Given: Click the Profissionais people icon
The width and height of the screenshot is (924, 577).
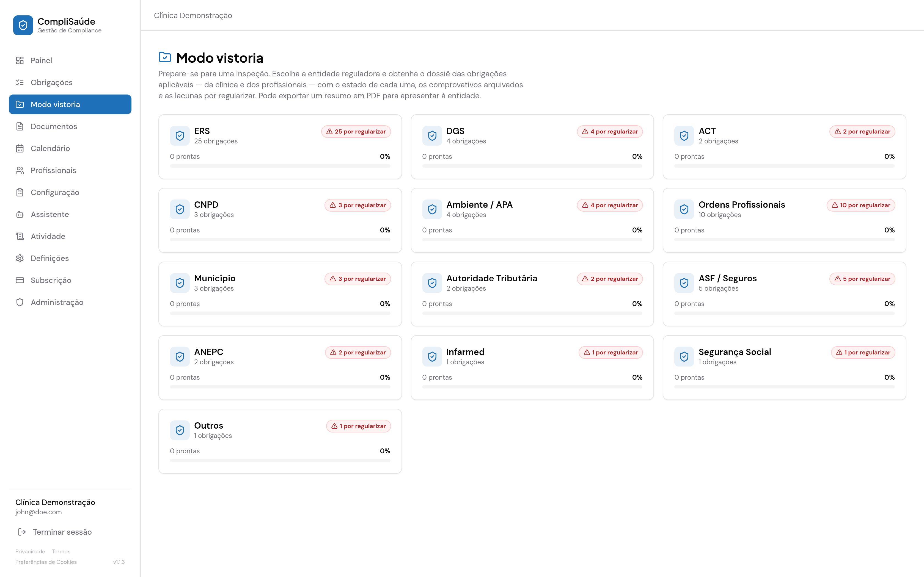Looking at the screenshot, I should pyautogui.click(x=20, y=170).
